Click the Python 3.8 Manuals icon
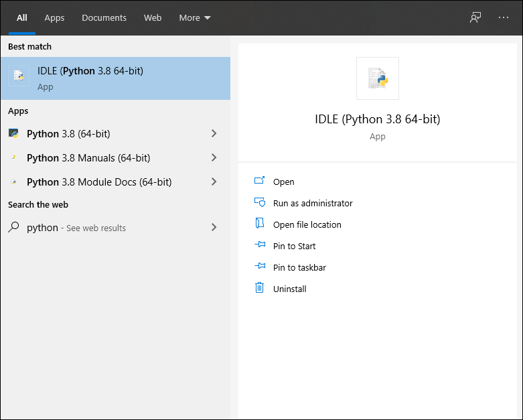The width and height of the screenshot is (523, 420). [x=13, y=157]
